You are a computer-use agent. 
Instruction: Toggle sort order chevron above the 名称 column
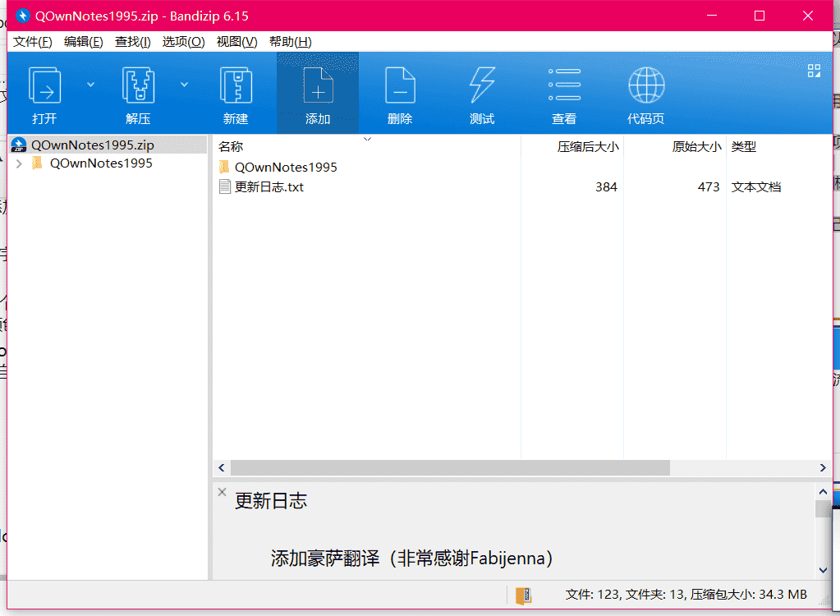coord(368,140)
